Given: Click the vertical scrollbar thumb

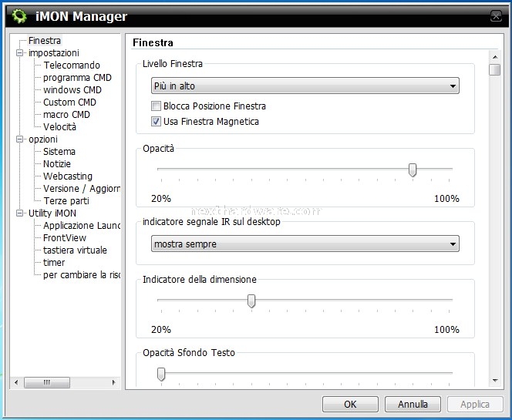Looking at the screenshot, I should pyautogui.click(x=495, y=69).
